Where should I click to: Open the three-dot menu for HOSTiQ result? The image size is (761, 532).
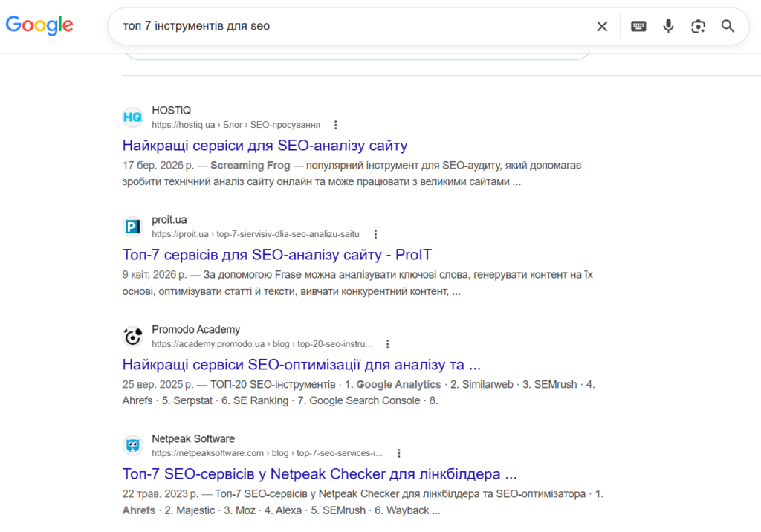(x=335, y=125)
